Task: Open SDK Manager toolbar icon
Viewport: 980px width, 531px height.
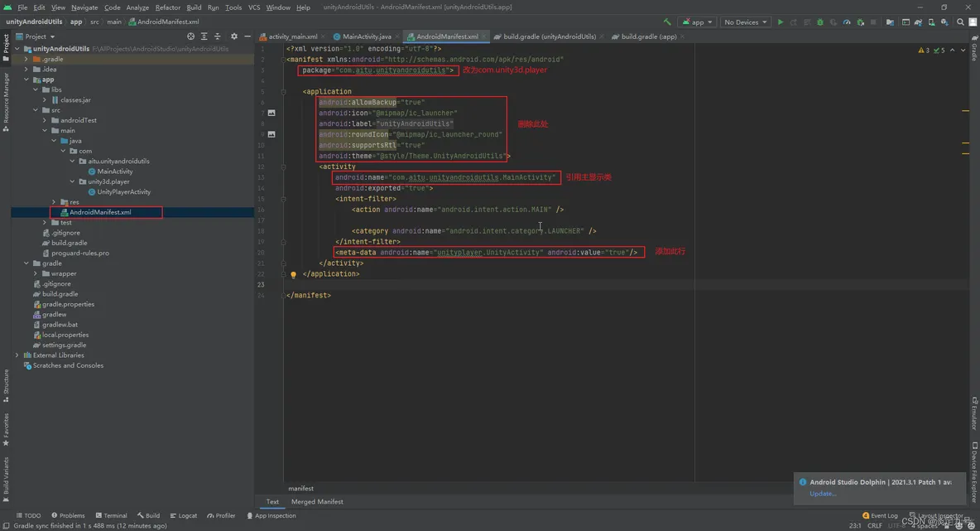Action: (944, 22)
